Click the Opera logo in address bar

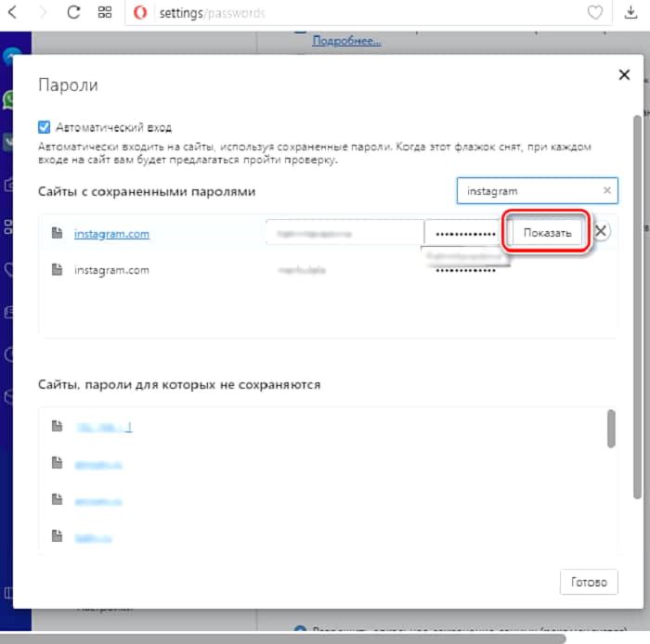[x=140, y=13]
